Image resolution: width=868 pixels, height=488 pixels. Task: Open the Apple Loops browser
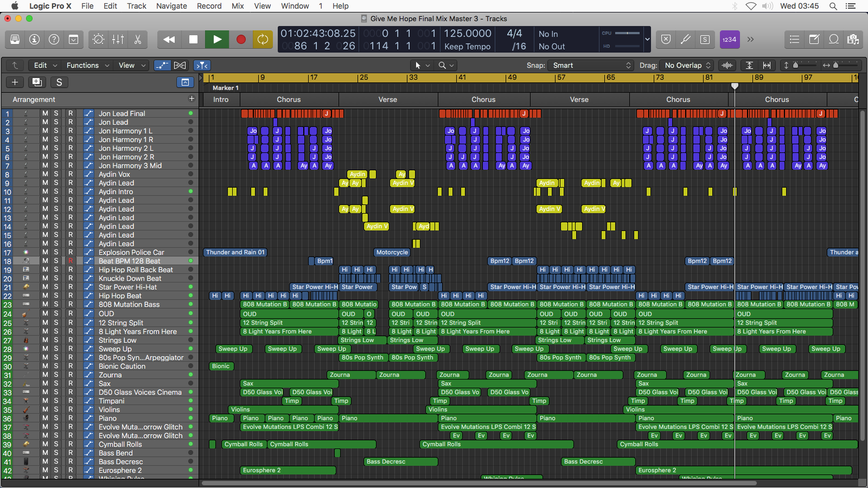(834, 39)
